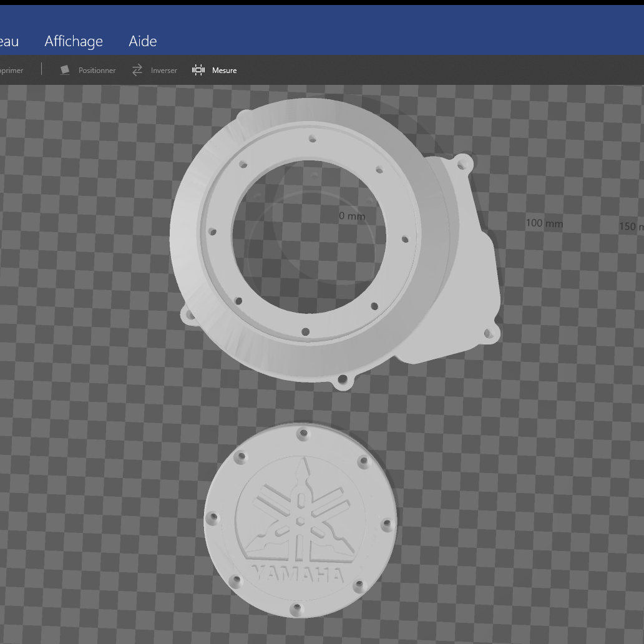
Task: Select the Inverser label in toolbar
Action: (x=164, y=71)
